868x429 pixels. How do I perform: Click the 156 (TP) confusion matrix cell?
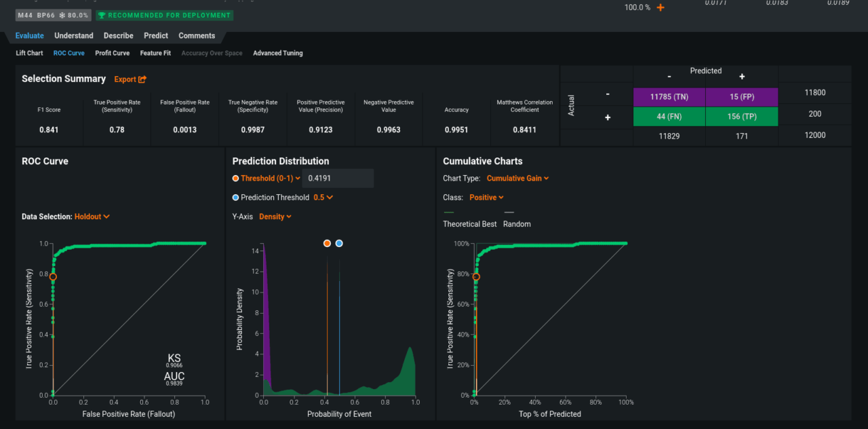[x=742, y=116]
